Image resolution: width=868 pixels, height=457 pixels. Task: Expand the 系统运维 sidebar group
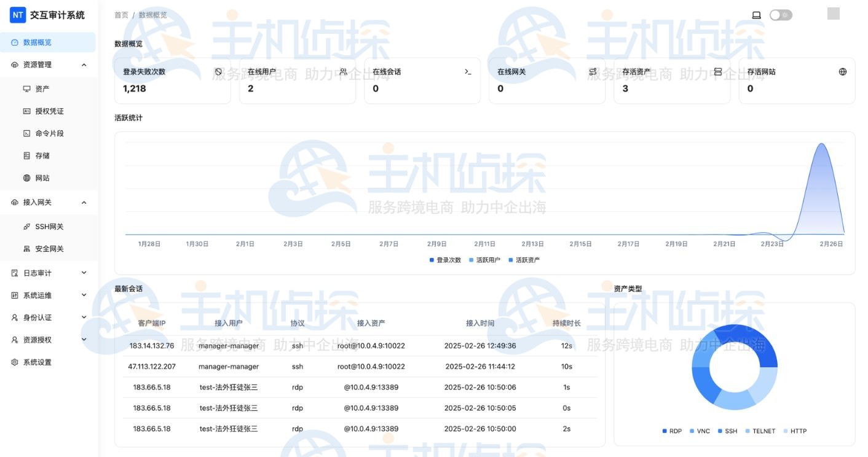pos(48,295)
